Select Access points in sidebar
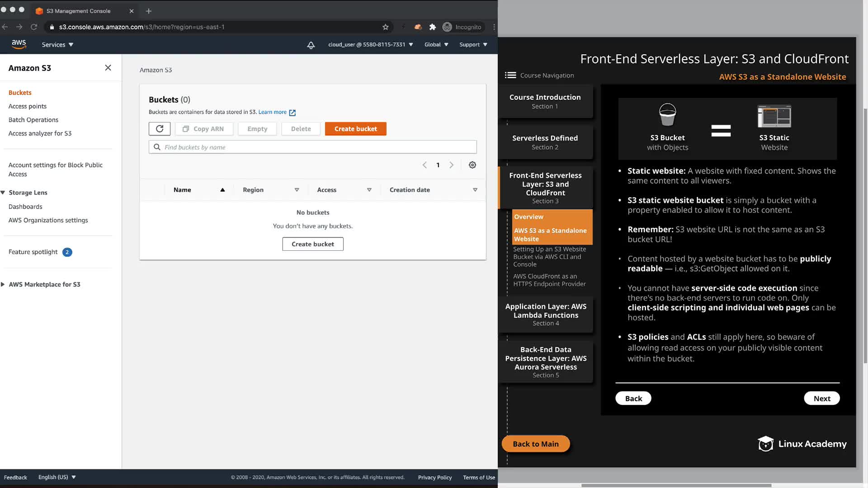 pos(28,106)
